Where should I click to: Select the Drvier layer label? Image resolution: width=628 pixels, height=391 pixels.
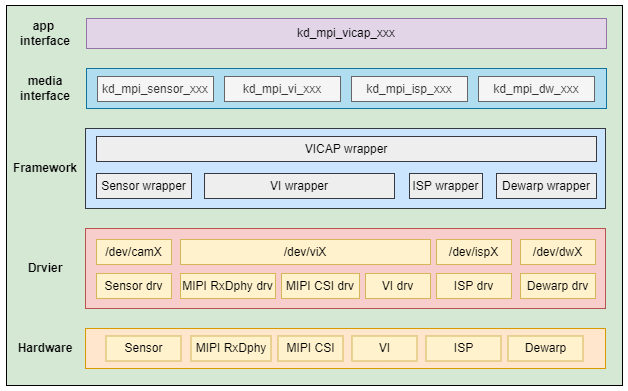pos(45,268)
